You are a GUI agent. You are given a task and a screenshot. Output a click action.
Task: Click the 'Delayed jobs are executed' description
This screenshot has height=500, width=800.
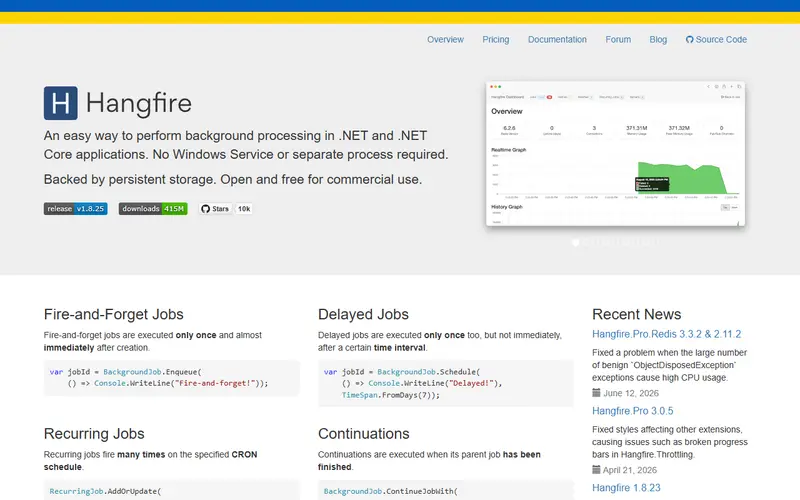point(440,341)
